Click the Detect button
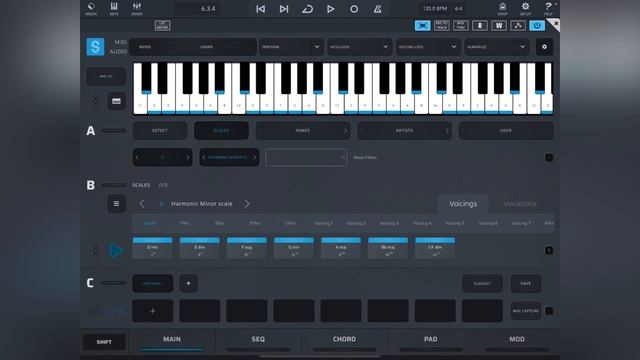This screenshot has width=640, height=360. pyautogui.click(x=160, y=131)
